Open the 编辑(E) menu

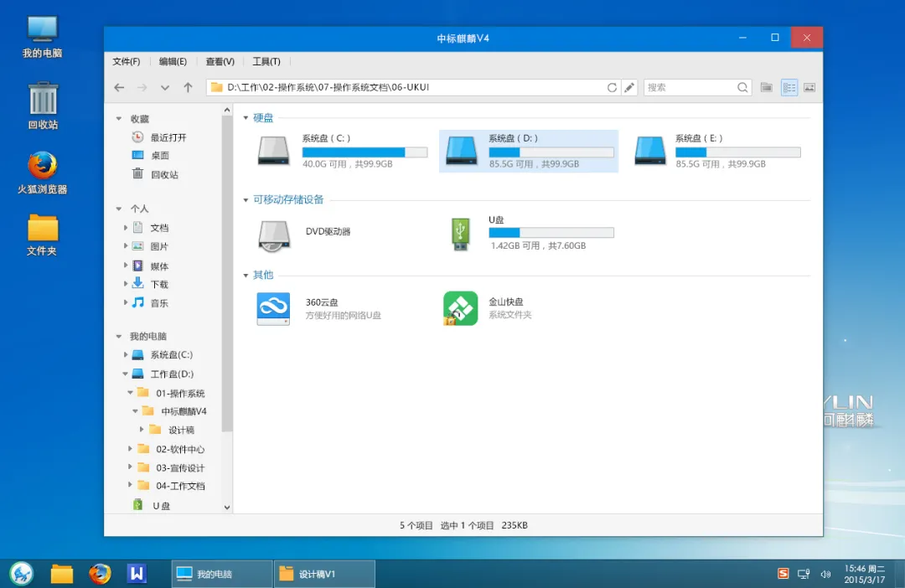[173, 62]
